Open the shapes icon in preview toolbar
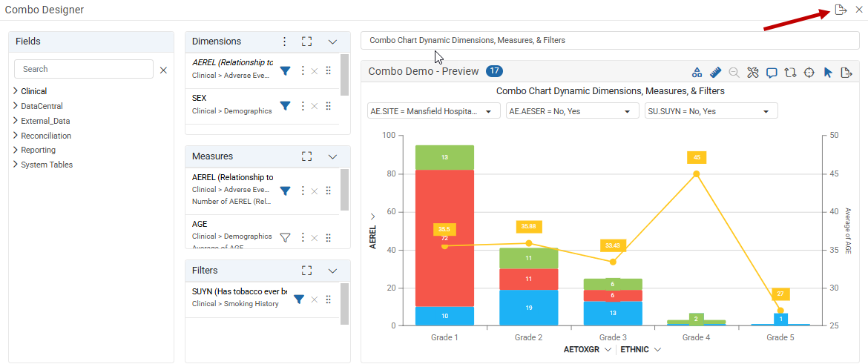 697,72
